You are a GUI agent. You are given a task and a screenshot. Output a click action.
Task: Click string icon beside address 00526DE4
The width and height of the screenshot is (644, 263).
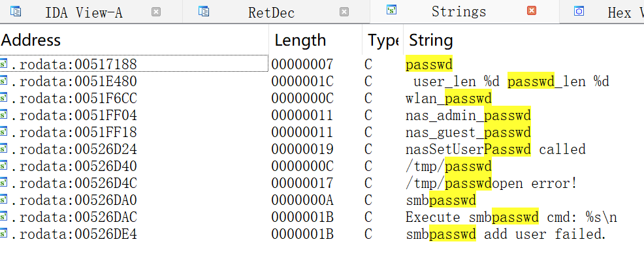click(5, 234)
